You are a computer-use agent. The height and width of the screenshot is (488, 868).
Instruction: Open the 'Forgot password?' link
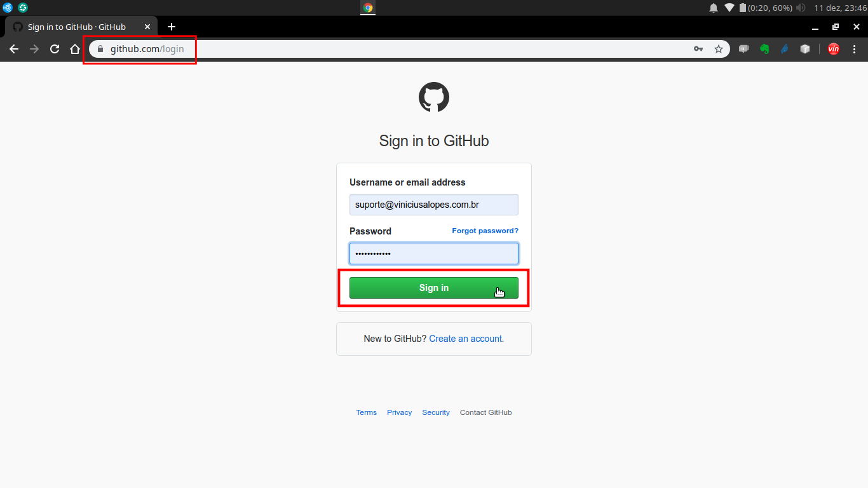(x=485, y=231)
